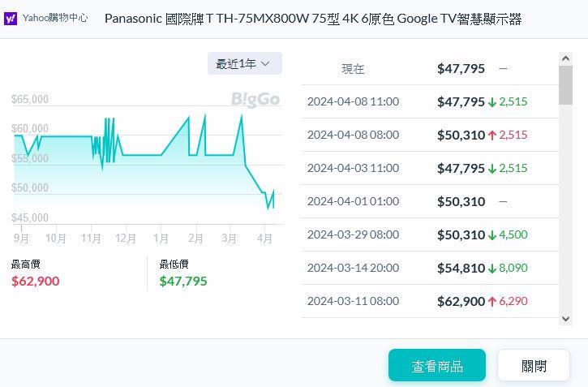588x387 pixels.
Task: Click the 現在 current price row
Action: pyautogui.click(x=430, y=69)
